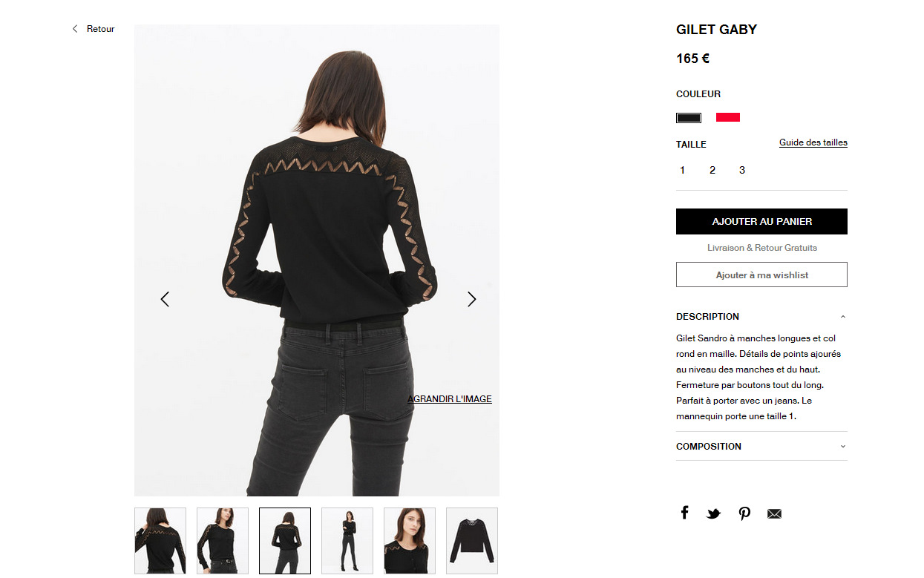Share product on Facebook icon

(x=684, y=513)
